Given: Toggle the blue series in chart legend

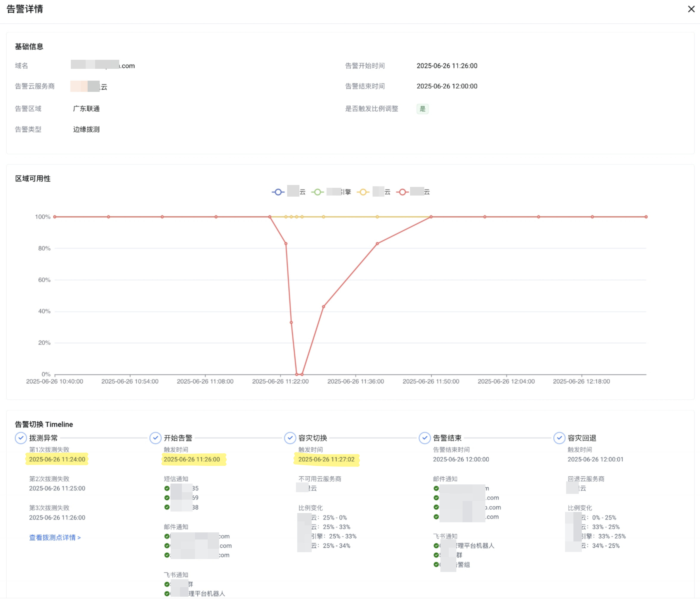Looking at the screenshot, I should click(278, 192).
